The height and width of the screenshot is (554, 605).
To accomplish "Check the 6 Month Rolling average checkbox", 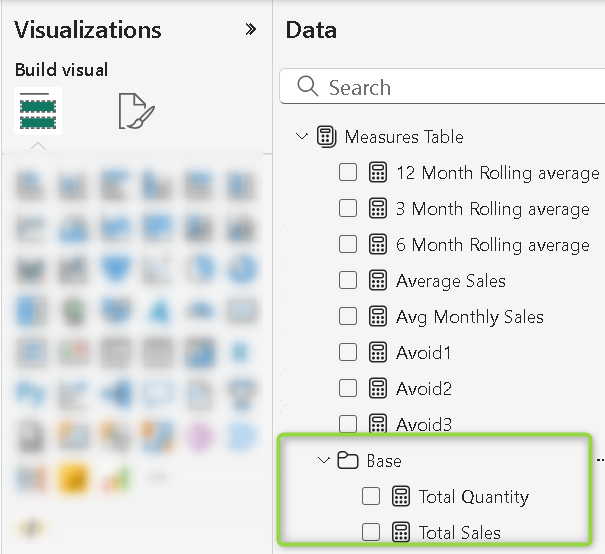I will (348, 244).
